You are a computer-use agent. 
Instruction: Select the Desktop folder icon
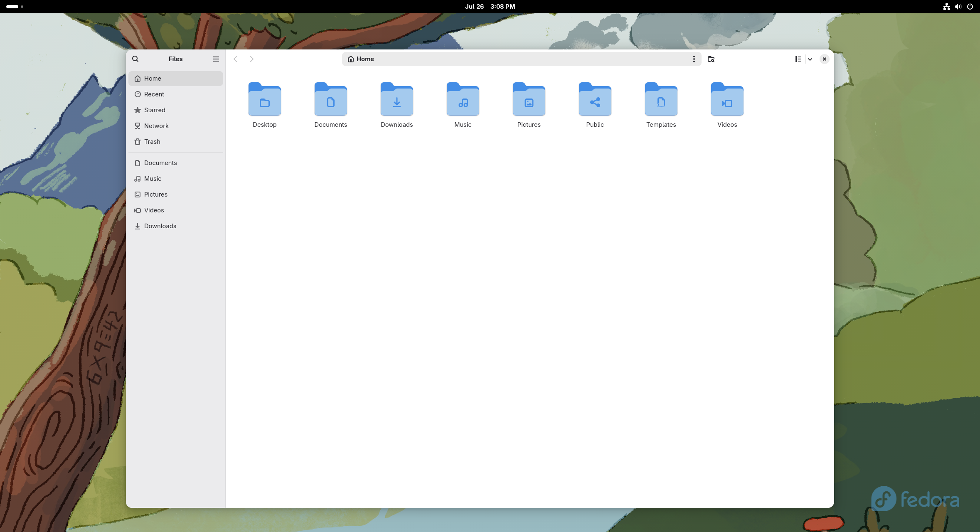point(265,99)
